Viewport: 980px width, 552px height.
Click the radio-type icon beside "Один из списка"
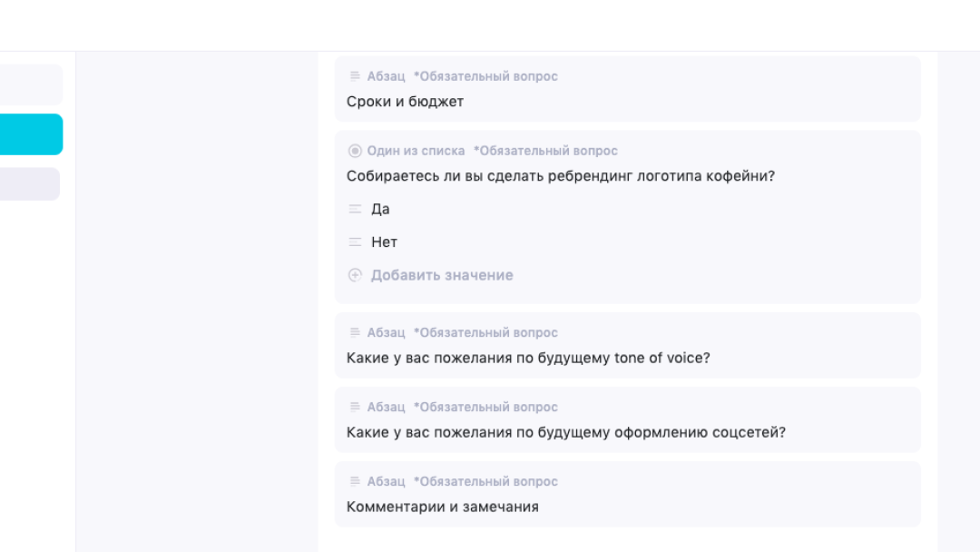(x=355, y=151)
